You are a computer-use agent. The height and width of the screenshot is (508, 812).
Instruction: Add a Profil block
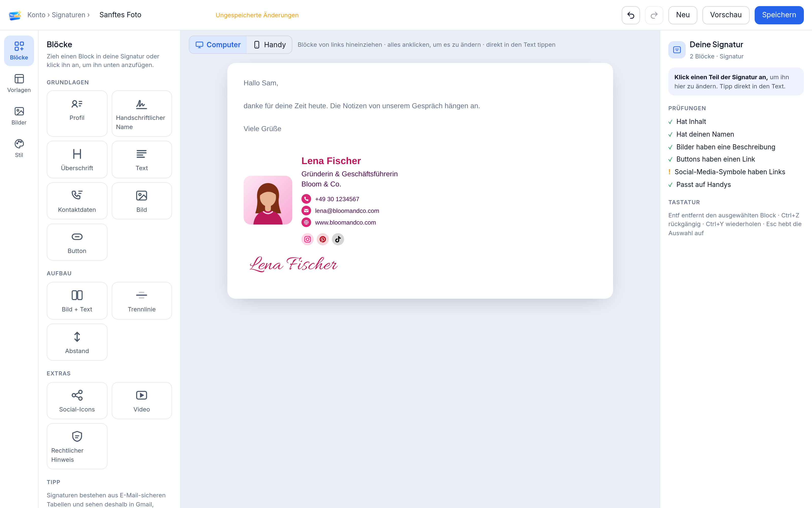click(77, 113)
